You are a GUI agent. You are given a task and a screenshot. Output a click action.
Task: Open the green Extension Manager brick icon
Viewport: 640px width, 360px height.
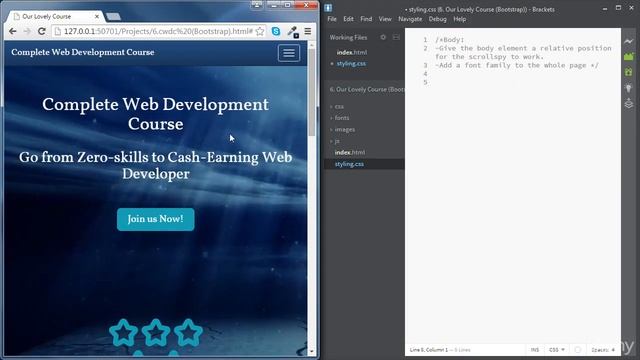[x=629, y=57]
